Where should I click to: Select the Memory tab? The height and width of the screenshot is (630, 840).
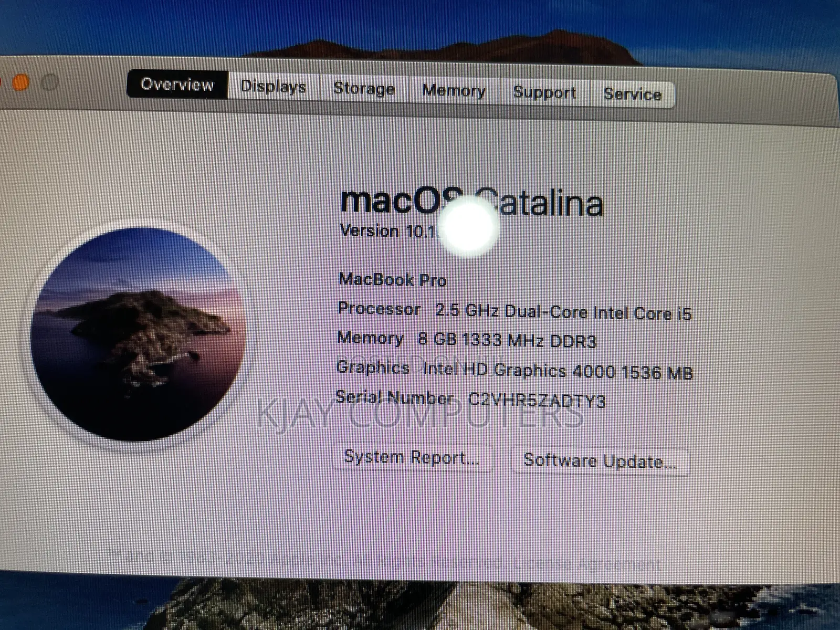[x=454, y=91]
